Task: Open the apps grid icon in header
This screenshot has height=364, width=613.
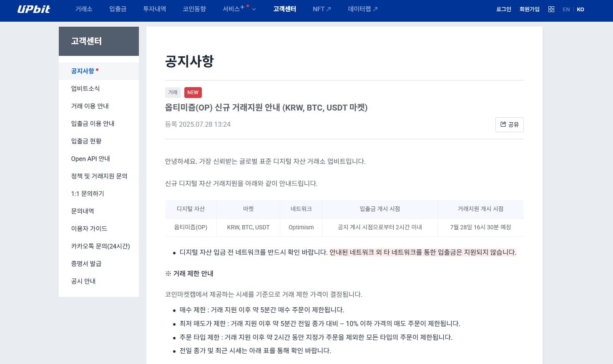Action: tap(551, 9)
